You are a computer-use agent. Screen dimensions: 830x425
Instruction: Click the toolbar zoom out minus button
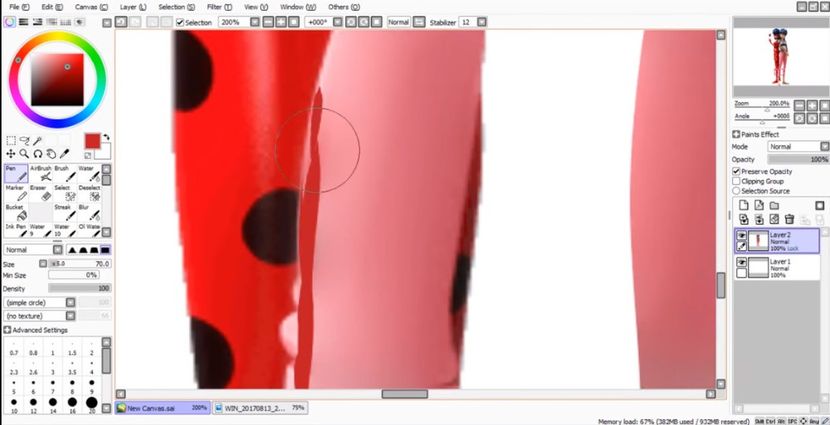268,22
